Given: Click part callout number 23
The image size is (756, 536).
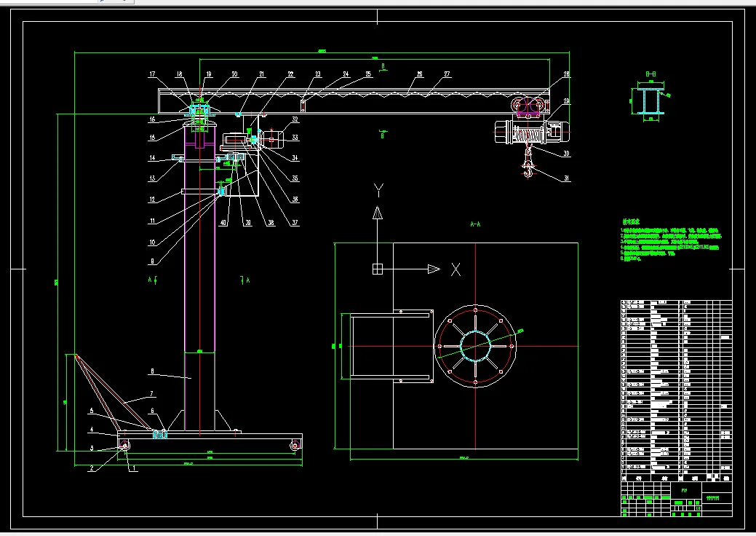Looking at the screenshot, I should [x=318, y=74].
